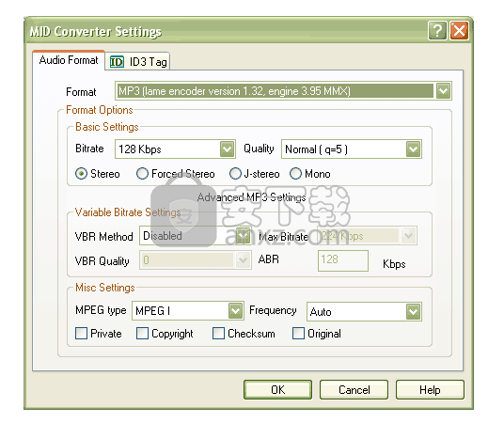The width and height of the screenshot is (504, 423).
Task: Toggle the Checksum checkbox
Action: 218,334
